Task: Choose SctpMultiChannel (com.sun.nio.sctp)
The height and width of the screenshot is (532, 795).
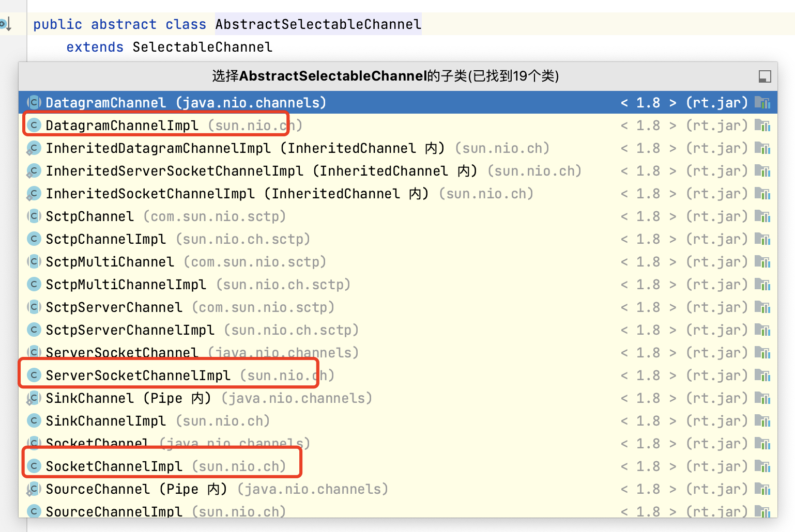Action: [x=110, y=262]
